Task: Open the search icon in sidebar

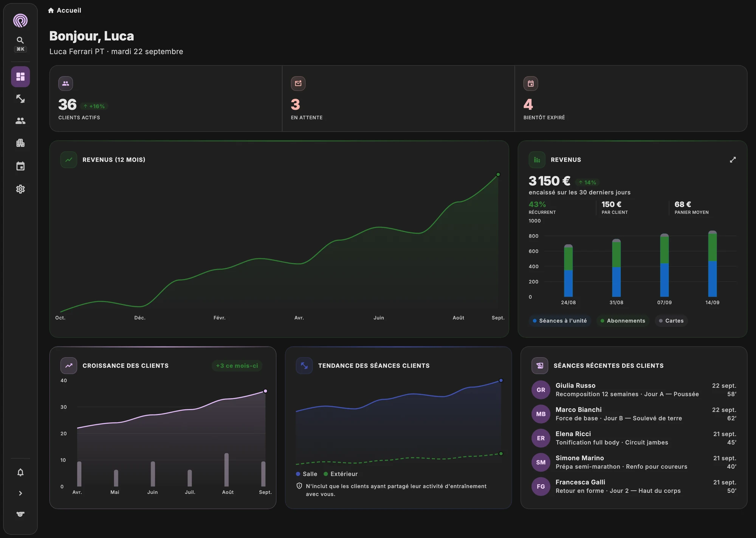Action: [20, 40]
